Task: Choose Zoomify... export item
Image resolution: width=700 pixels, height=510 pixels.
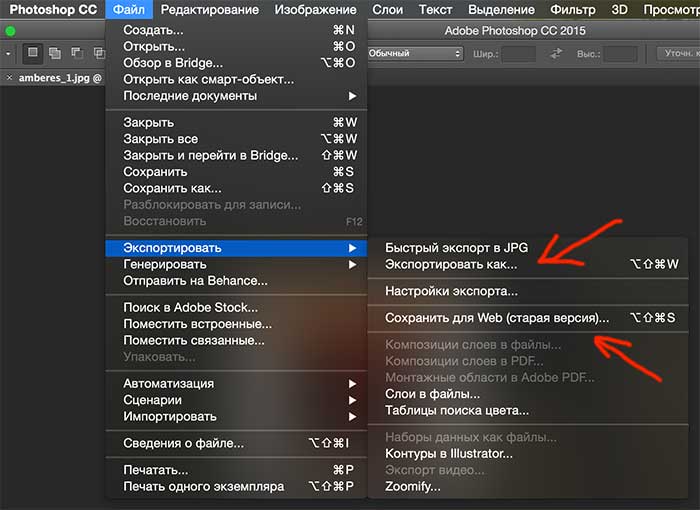Action: (x=528, y=487)
